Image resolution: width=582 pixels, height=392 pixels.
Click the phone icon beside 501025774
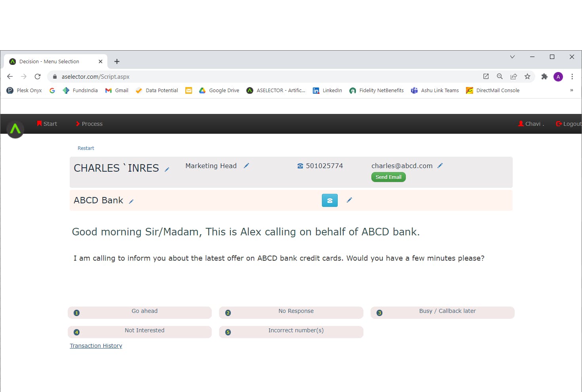coord(300,166)
